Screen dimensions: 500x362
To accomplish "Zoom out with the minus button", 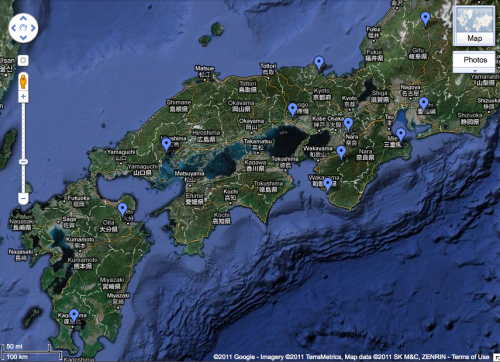I will [23, 199].
